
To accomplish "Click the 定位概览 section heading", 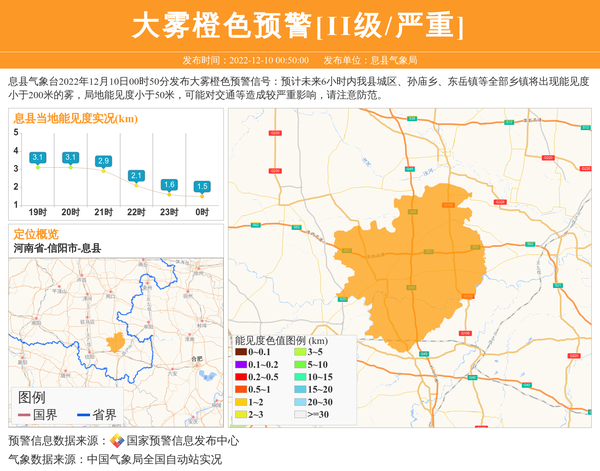I will tap(36, 234).
